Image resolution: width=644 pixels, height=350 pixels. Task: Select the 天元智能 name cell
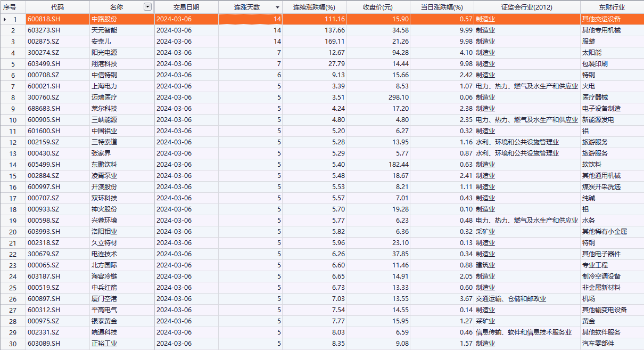pos(104,30)
